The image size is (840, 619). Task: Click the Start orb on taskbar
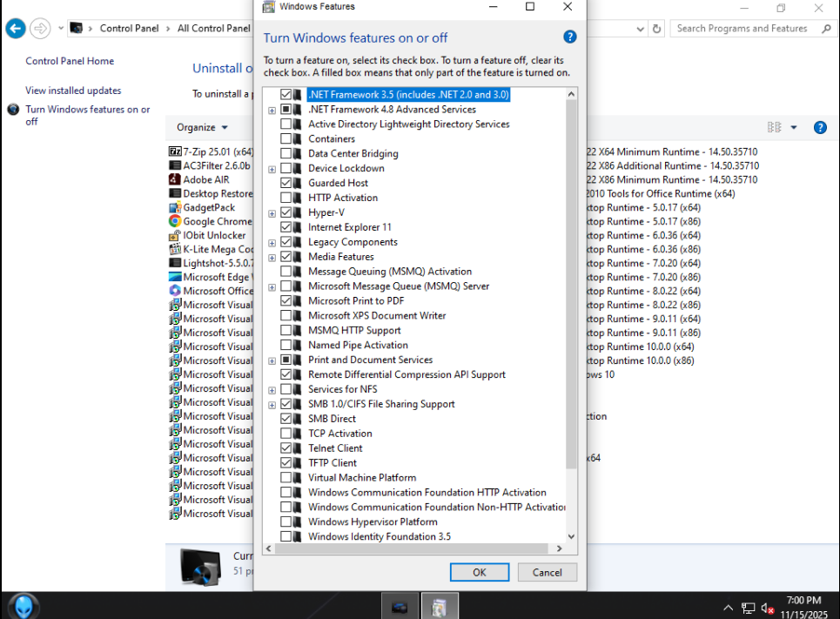[x=24, y=606]
